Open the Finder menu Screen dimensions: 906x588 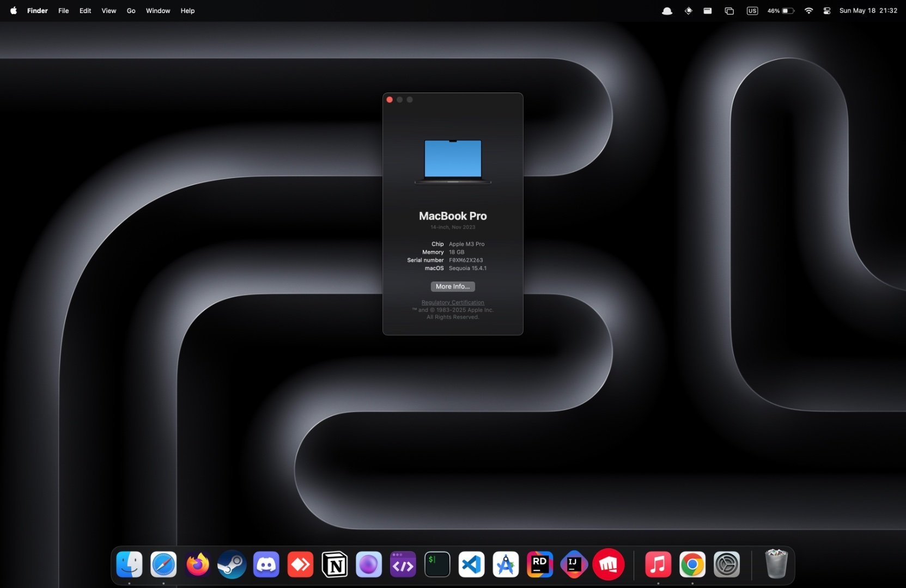click(x=38, y=11)
